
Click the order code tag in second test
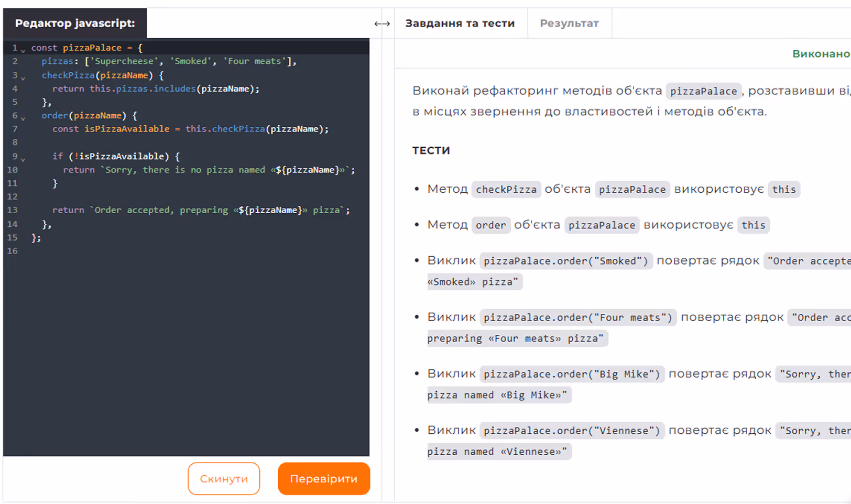coord(491,225)
